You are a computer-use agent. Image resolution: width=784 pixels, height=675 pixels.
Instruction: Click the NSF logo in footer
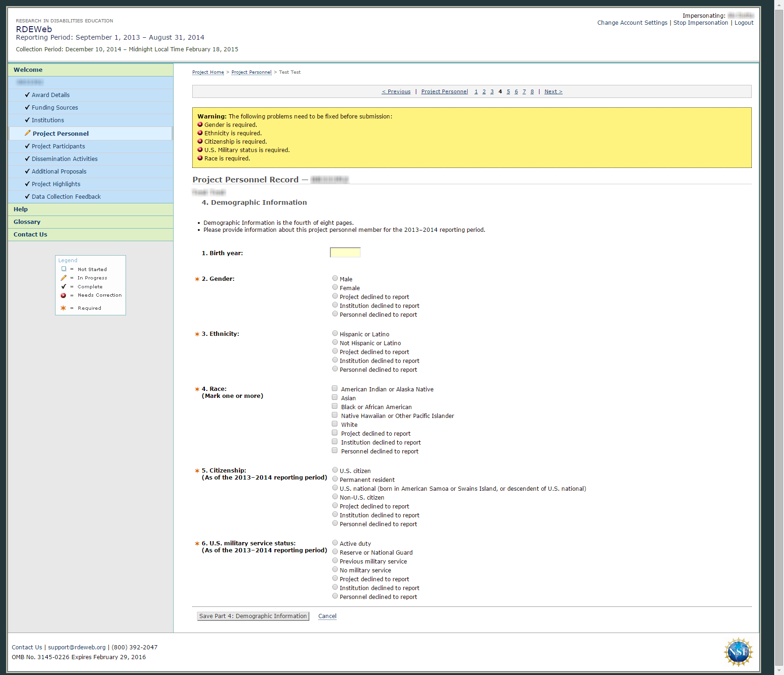[x=738, y=652]
